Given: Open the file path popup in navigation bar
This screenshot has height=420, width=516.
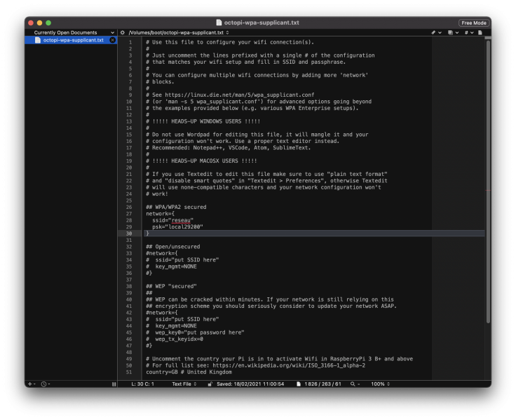Looking at the screenshot, I should pos(179,32).
